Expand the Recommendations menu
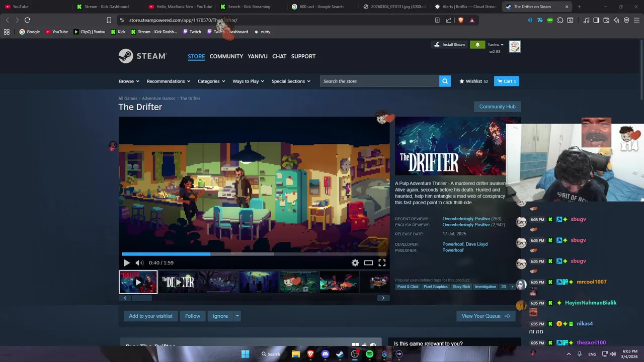The image size is (644, 362). (169, 81)
